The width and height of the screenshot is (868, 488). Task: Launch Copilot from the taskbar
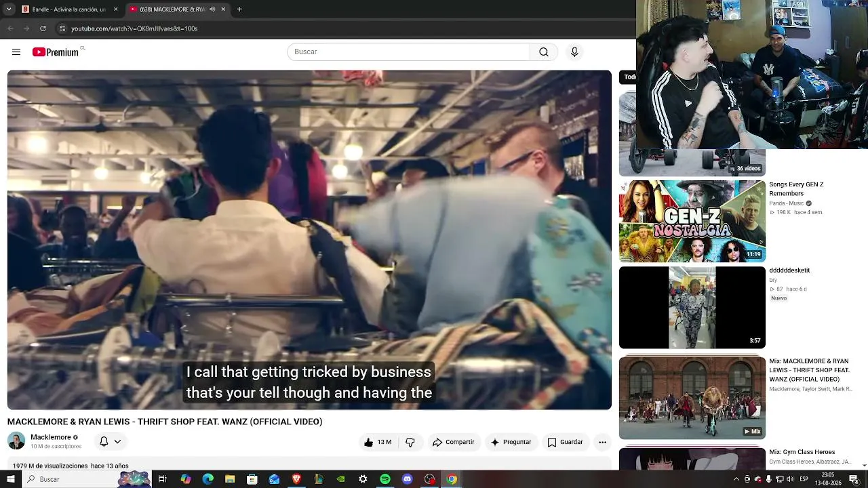pos(186,479)
